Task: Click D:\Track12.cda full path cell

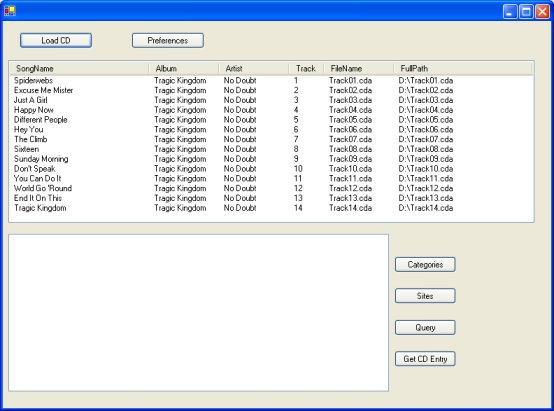Action: click(426, 188)
